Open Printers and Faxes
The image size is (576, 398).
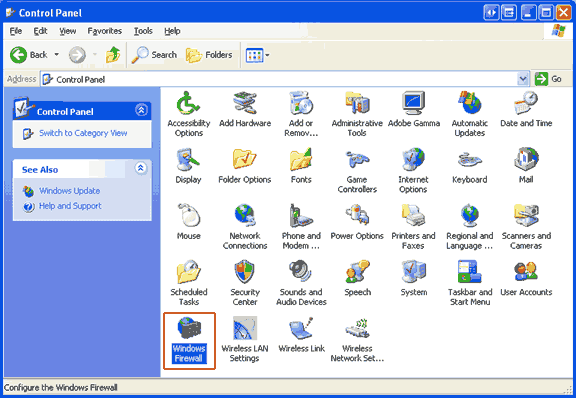[x=413, y=227]
